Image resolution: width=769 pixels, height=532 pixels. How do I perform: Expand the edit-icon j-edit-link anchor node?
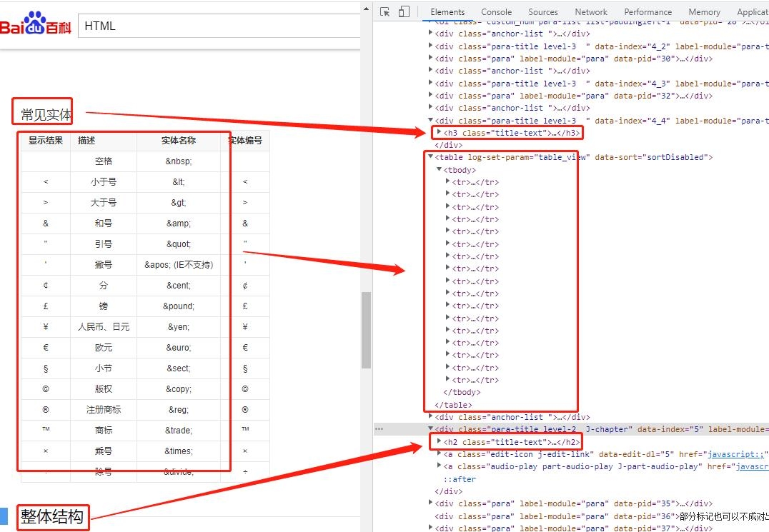tap(440, 454)
